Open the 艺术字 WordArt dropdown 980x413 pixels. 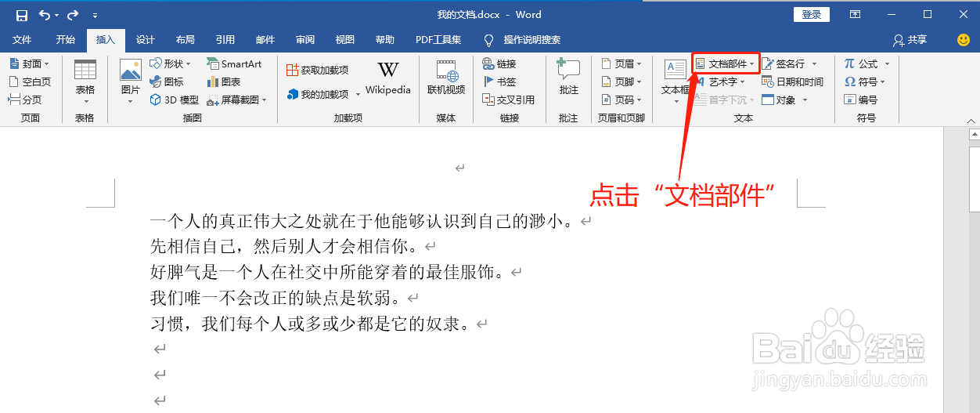(x=722, y=82)
